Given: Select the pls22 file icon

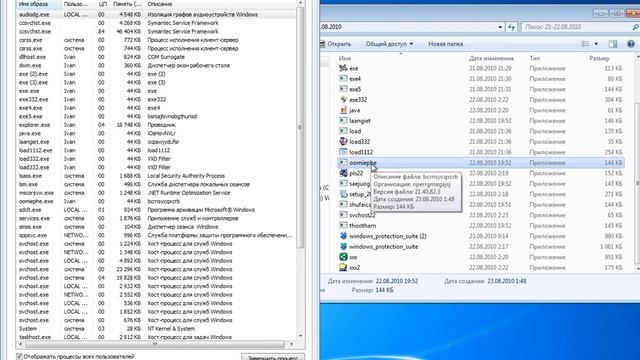Looking at the screenshot, I should pyautogui.click(x=343, y=173).
